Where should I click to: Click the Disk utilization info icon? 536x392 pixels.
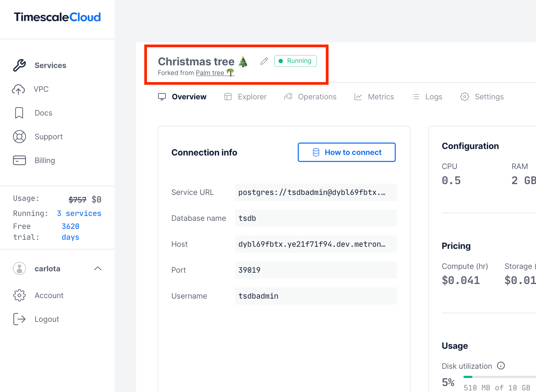pyautogui.click(x=501, y=366)
